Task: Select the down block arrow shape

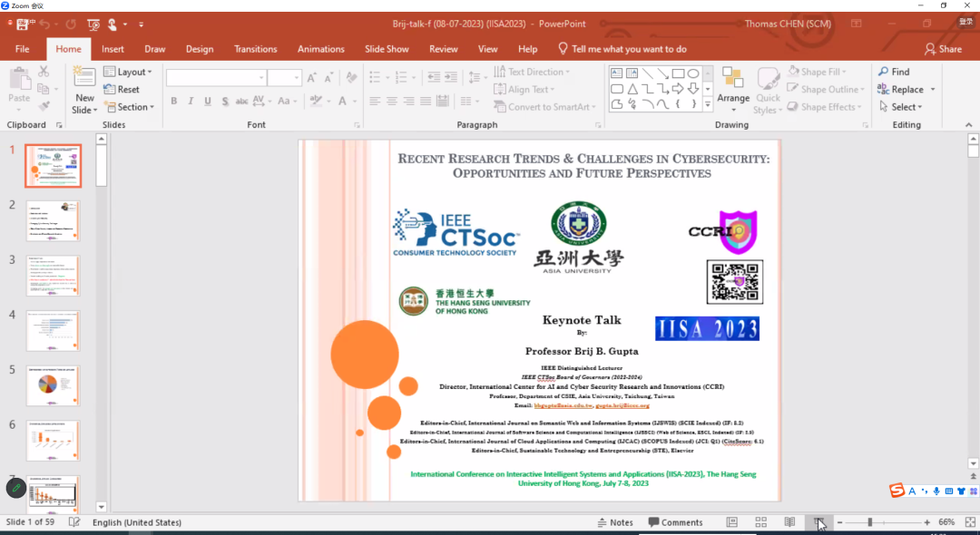Action: pyautogui.click(x=693, y=89)
